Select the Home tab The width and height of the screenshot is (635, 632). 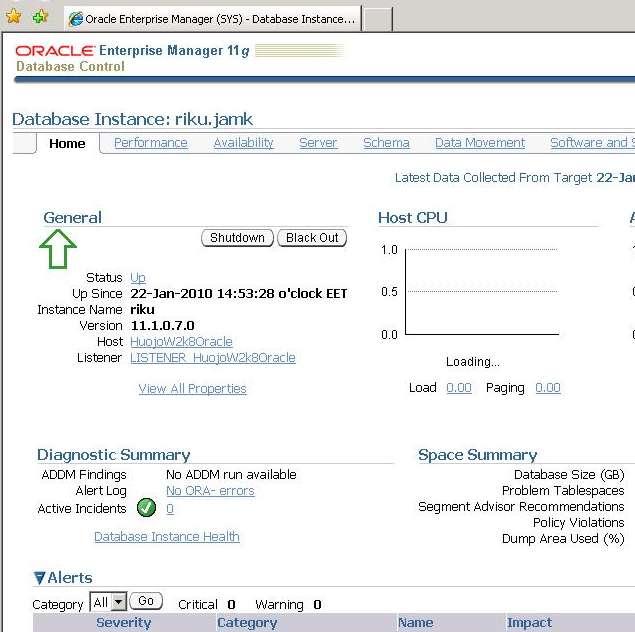67,143
